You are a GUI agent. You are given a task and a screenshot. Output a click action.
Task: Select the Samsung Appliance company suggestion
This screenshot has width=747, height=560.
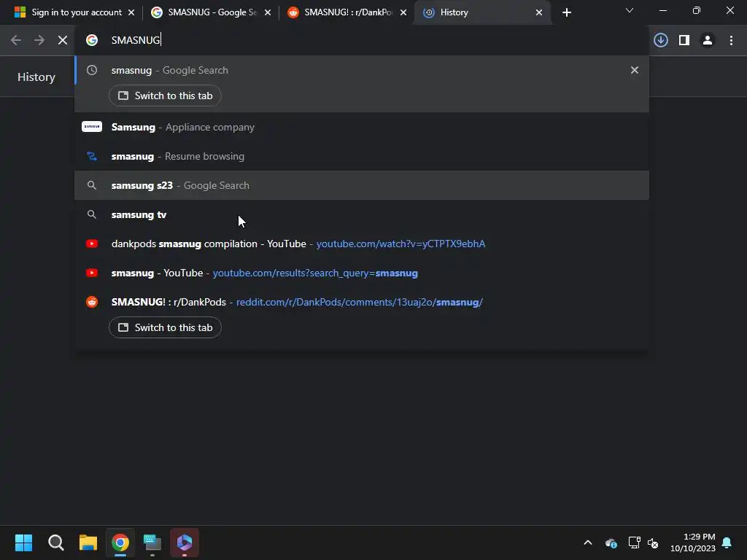pos(362,127)
